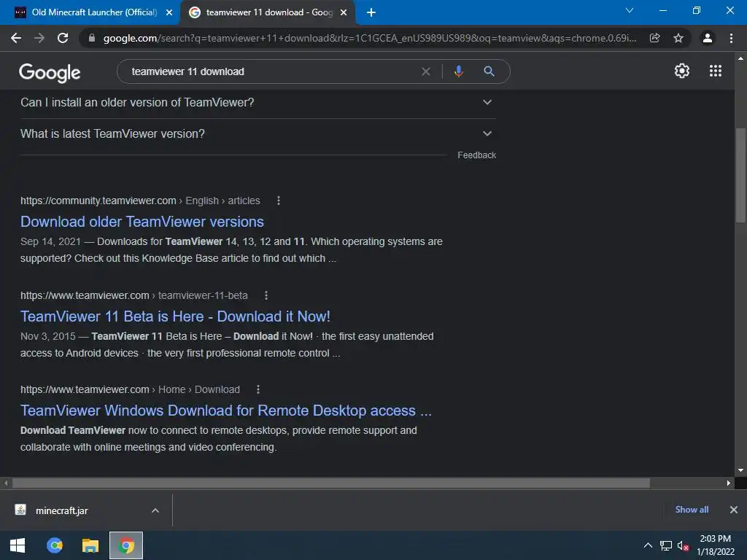
Task: Share this page using the address bar icon
Action: [655, 38]
